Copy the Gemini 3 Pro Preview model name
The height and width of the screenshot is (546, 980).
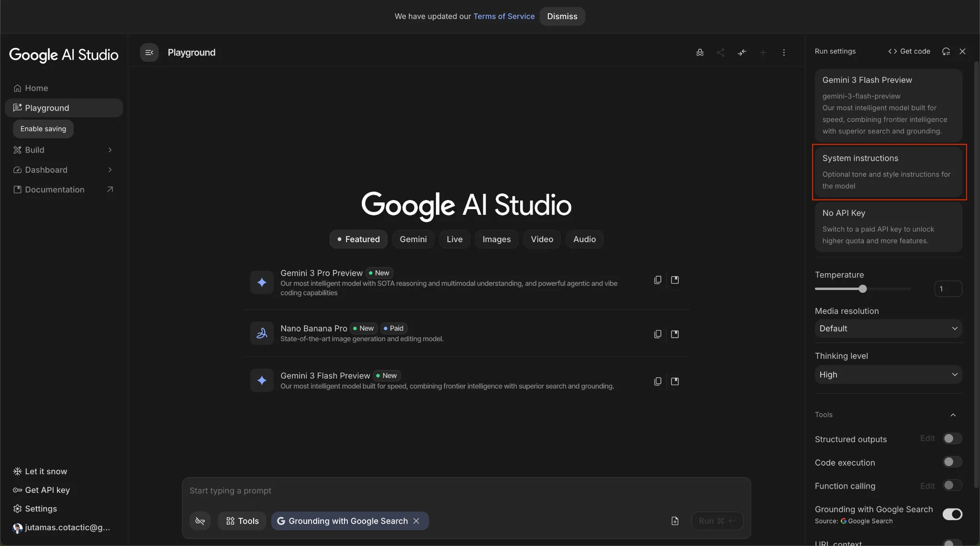[x=658, y=280]
